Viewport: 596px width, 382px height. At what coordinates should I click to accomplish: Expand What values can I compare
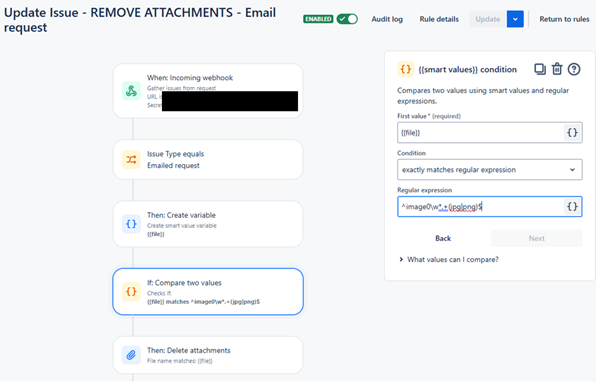point(449,260)
